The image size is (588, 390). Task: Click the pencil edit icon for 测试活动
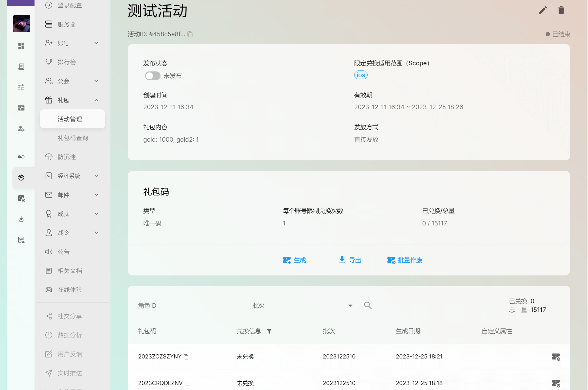[543, 10]
